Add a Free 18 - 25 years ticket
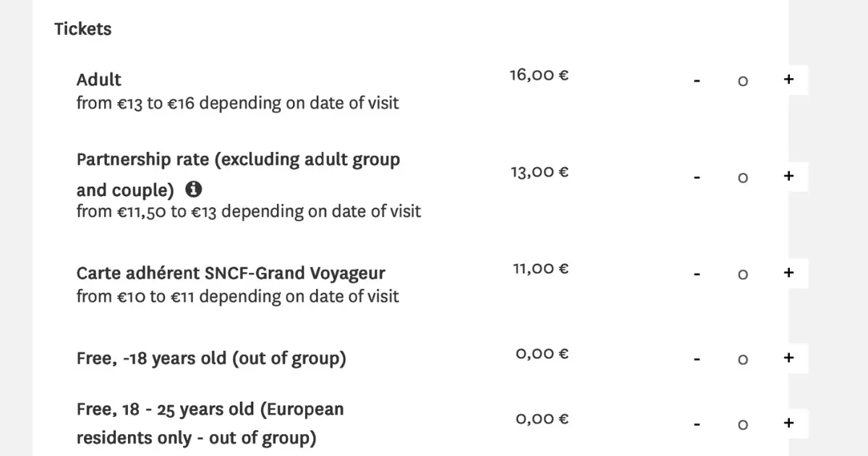Image resolution: width=868 pixels, height=456 pixels. pyautogui.click(x=788, y=423)
